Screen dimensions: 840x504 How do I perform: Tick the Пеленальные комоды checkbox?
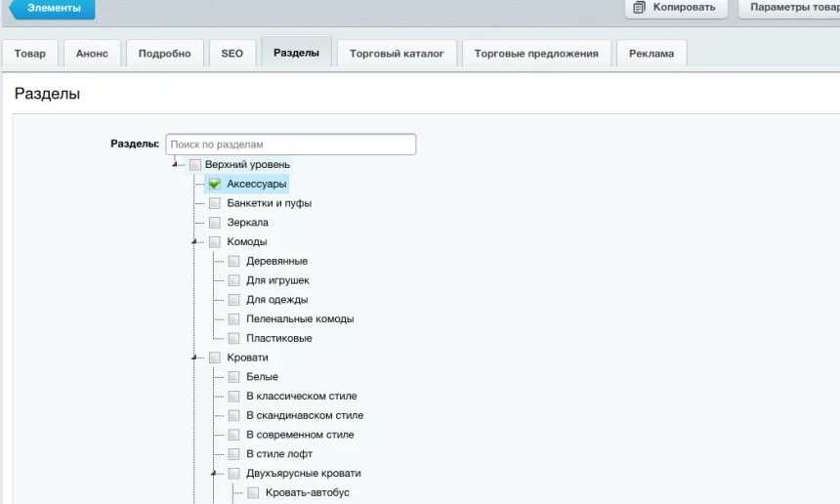coord(233,319)
